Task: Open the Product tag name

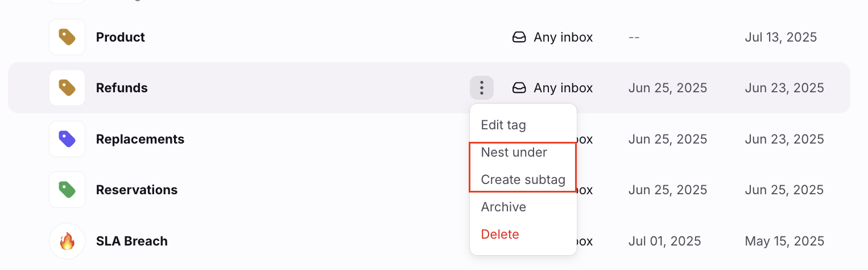Action: (x=121, y=37)
